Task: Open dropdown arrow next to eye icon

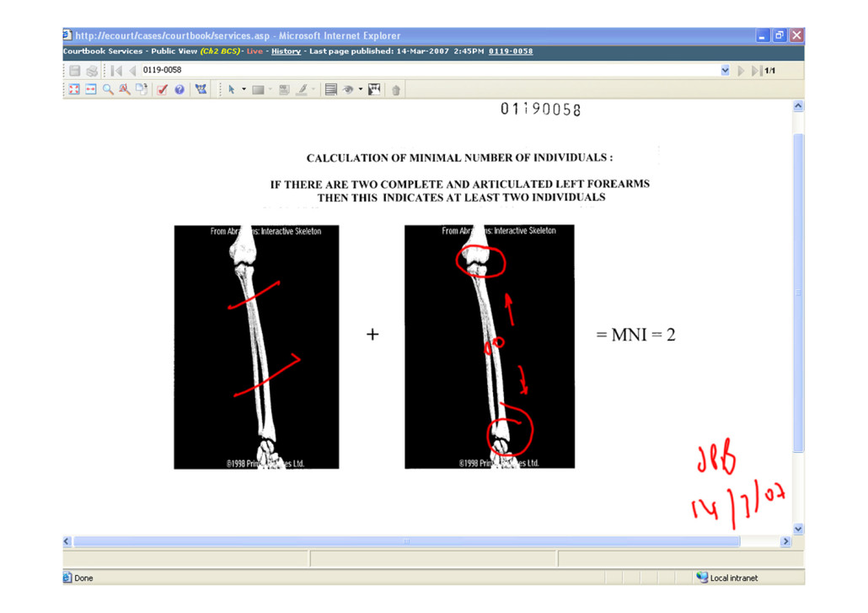Action: tap(360, 89)
